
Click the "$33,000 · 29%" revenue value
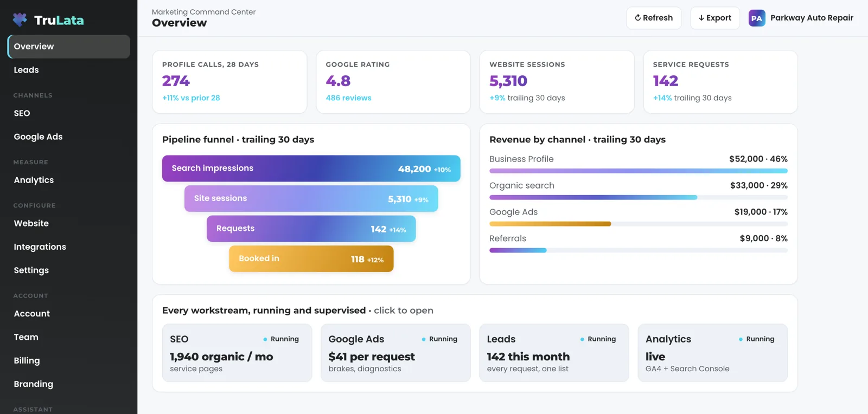759,185
